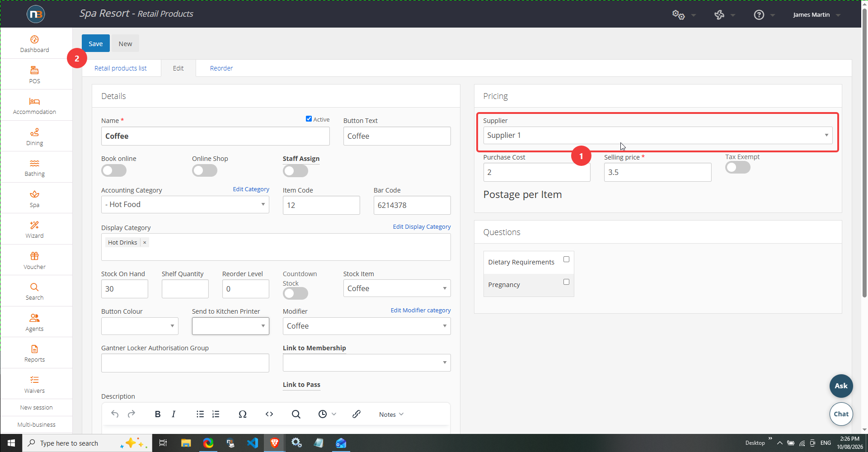
Task: Open Multi-business in the sidebar
Action: (37, 425)
